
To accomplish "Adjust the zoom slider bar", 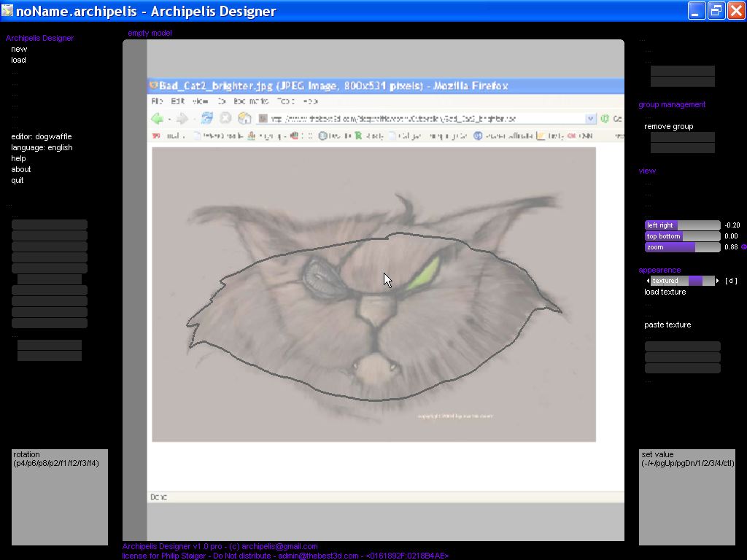I will click(682, 247).
